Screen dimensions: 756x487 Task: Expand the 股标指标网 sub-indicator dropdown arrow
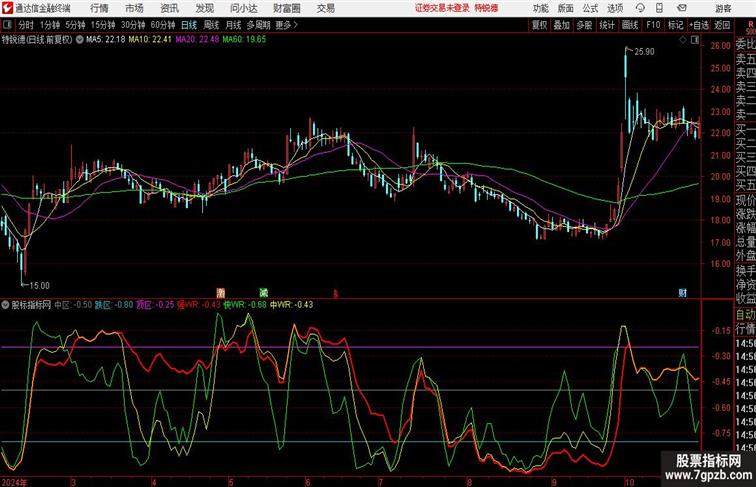5,305
